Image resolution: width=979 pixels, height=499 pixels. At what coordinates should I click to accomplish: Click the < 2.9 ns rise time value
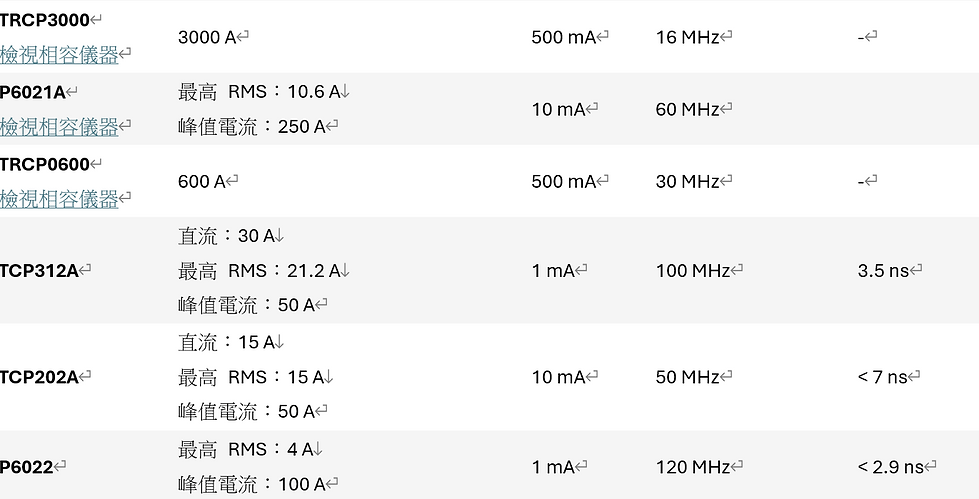point(890,467)
